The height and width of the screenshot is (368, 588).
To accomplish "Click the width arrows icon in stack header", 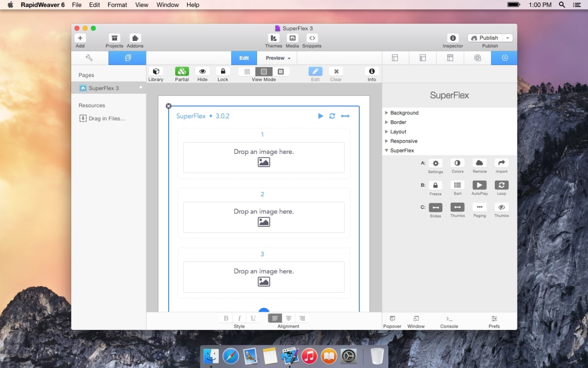I will (345, 116).
